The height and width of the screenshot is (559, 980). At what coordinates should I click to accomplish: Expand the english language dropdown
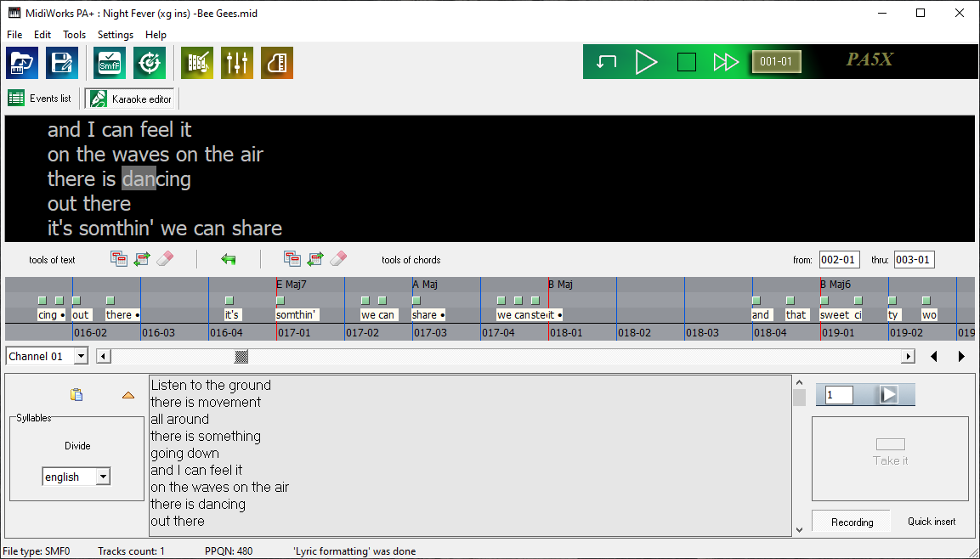pos(103,477)
